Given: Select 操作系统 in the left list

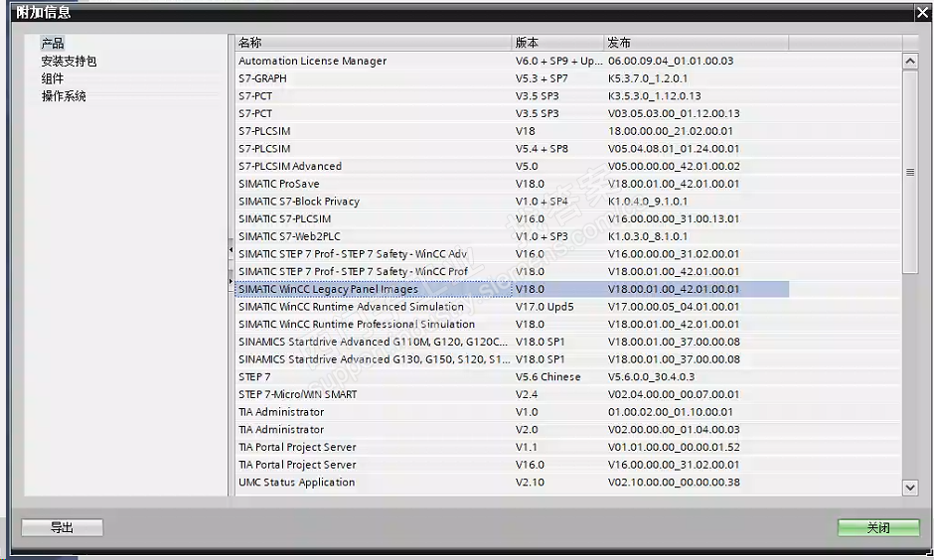Looking at the screenshot, I should (64, 95).
